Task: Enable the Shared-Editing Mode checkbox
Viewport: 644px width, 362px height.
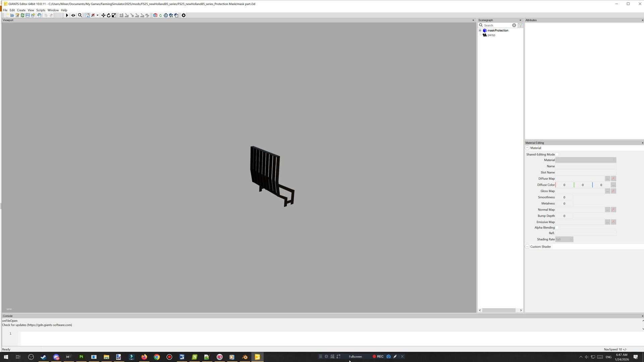Action: pyautogui.click(x=557, y=155)
